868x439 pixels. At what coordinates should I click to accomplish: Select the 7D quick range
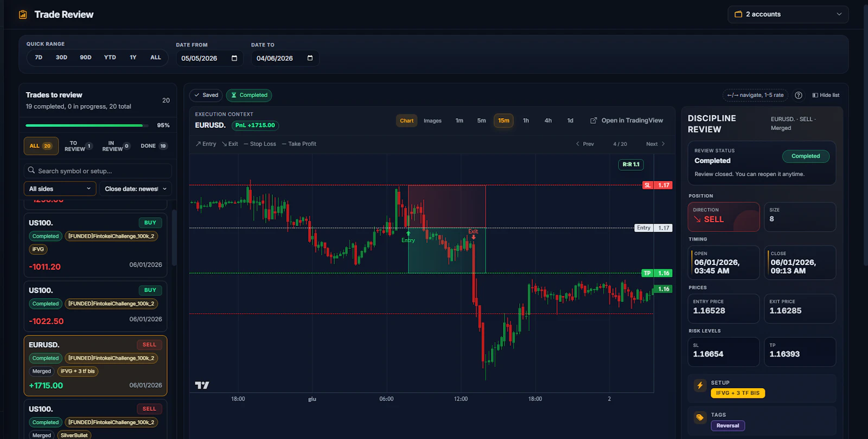(x=39, y=57)
